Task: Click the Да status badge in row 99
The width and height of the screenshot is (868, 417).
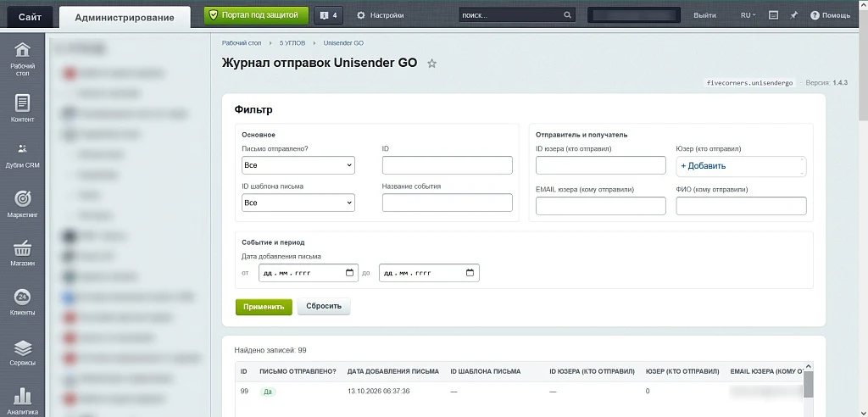Action: [268, 392]
